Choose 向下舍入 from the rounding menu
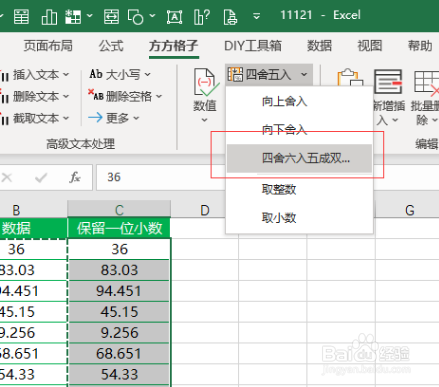 [x=299, y=129]
